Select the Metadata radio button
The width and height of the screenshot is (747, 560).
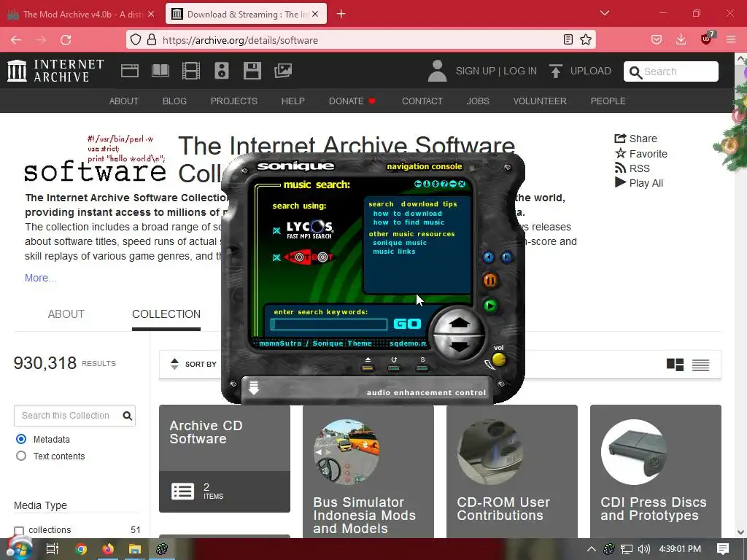point(21,438)
